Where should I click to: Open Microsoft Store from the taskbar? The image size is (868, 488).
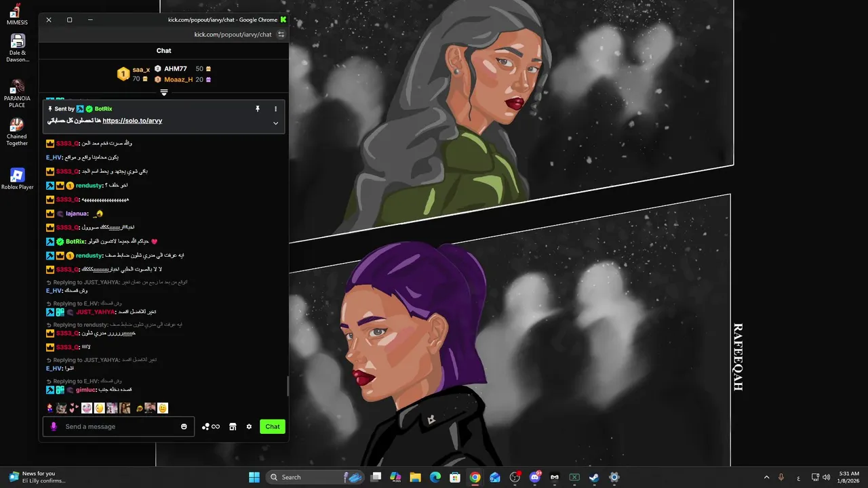point(455,477)
